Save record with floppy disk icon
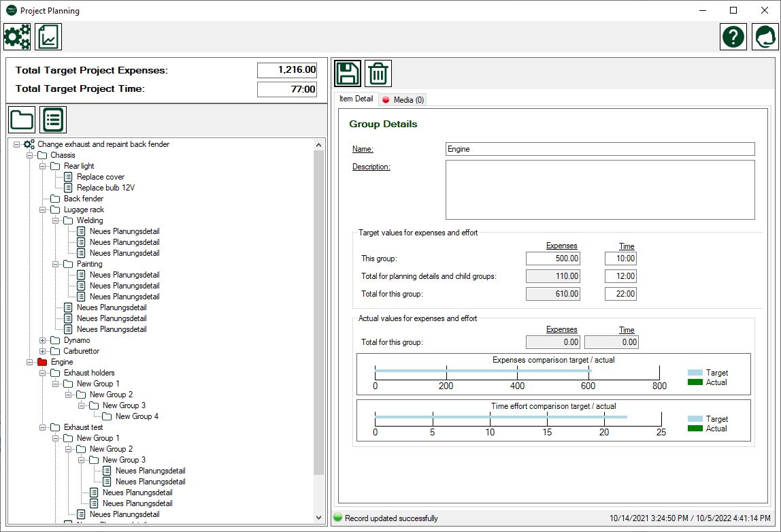The height and width of the screenshot is (532, 781). 348,73
